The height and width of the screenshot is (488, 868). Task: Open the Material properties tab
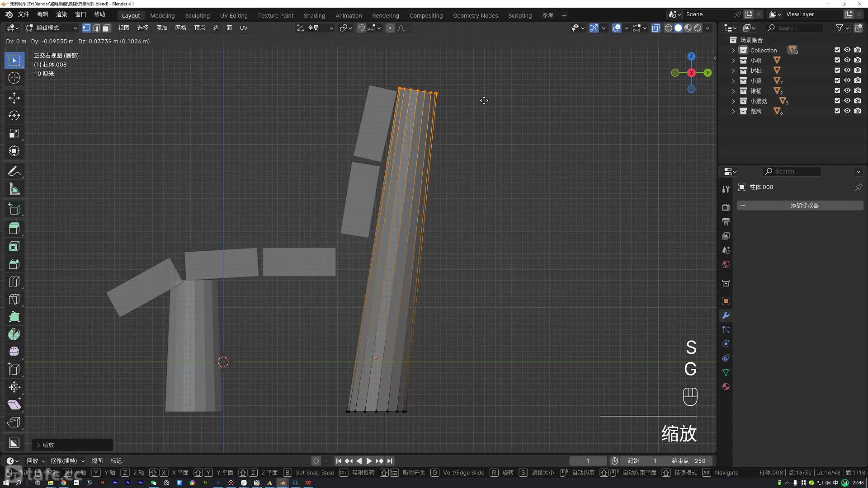726,386
